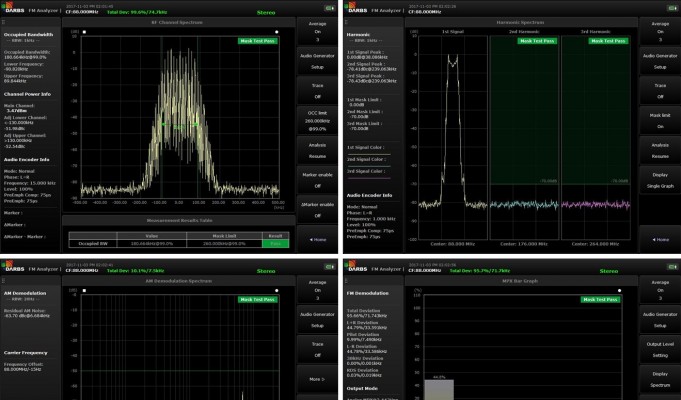This screenshot has width=681, height=400.
Task: Switch Display Single Graph in Harmonic screen
Action: coord(660,180)
